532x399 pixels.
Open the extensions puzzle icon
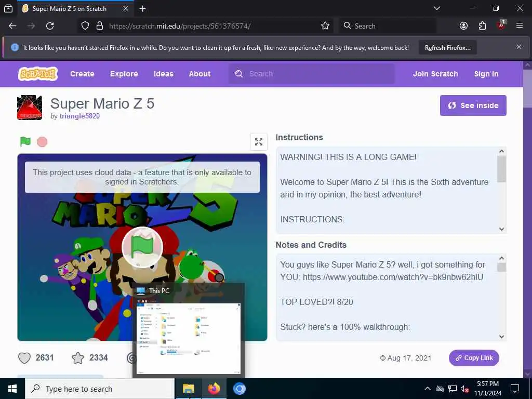482,26
